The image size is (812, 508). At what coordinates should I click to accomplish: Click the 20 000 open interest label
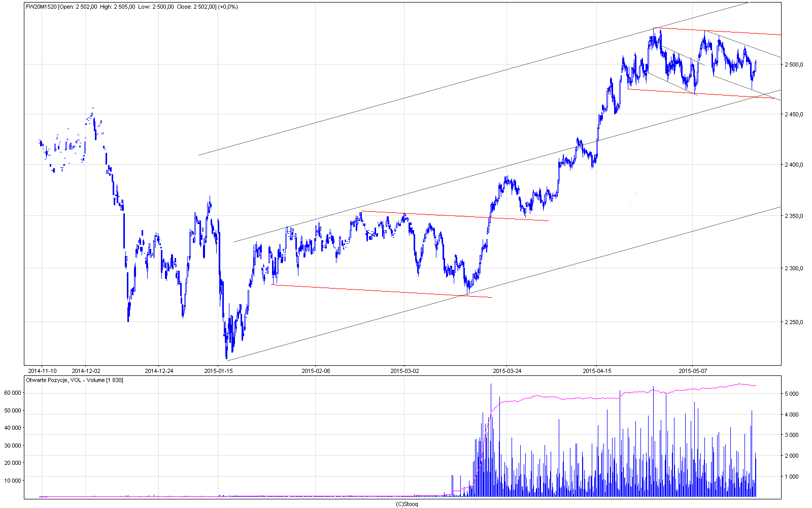[x=12, y=463]
